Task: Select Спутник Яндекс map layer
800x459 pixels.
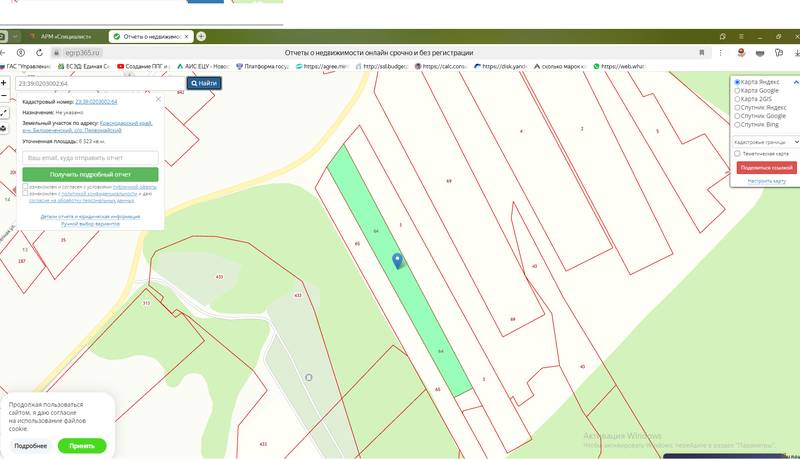Action: [738, 108]
